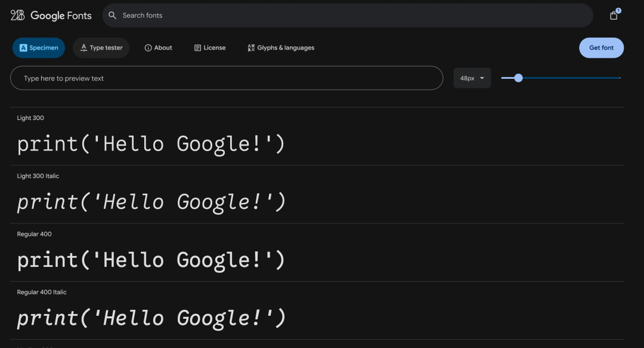The width and height of the screenshot is (644, 348).
Task: Click the Get font button
Action: pos(601,48)
